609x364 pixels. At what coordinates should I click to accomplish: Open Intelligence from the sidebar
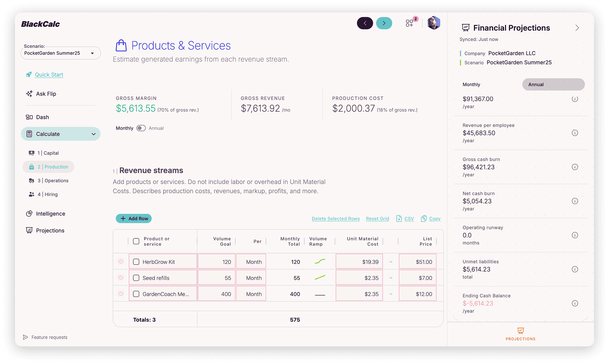click(50, 213)
